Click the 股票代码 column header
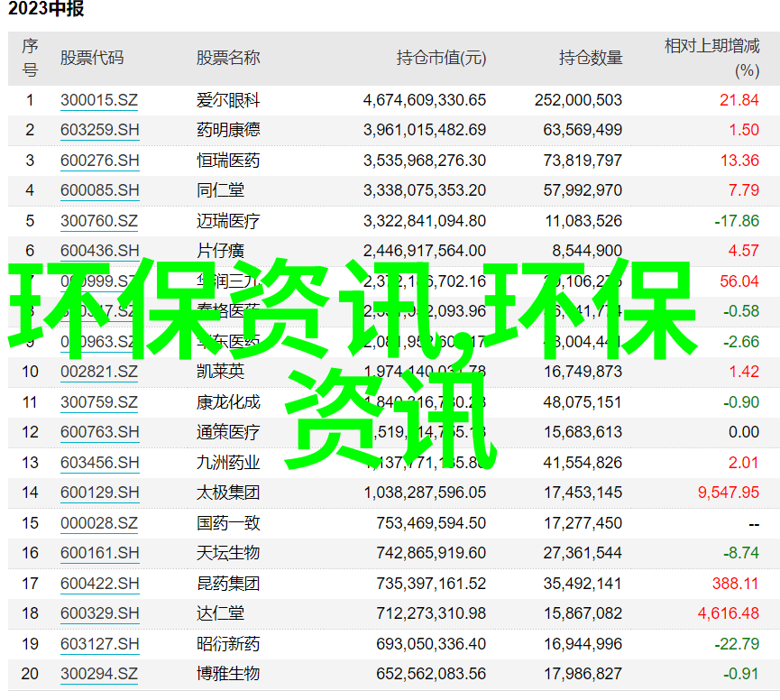 pos(92,58)
